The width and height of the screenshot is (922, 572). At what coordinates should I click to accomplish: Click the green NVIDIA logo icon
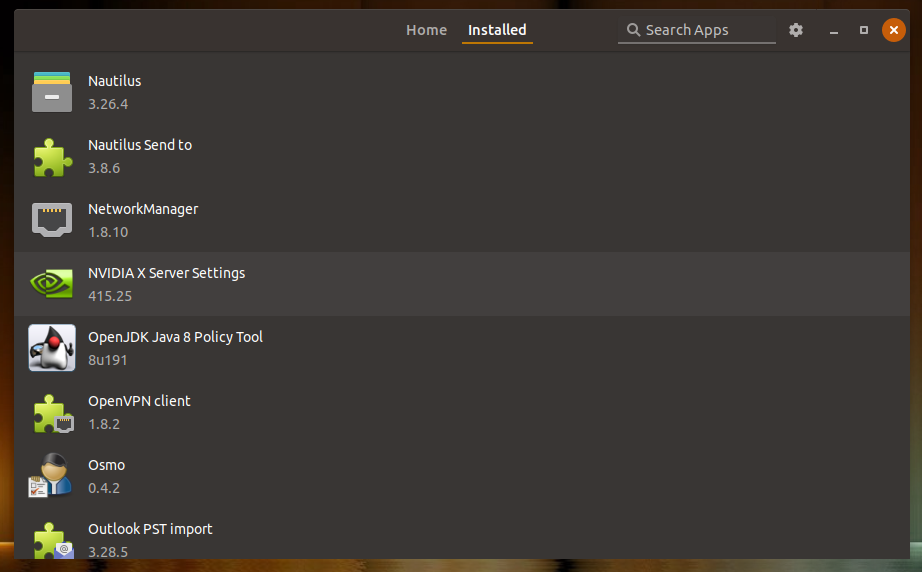tap(52, 284)
